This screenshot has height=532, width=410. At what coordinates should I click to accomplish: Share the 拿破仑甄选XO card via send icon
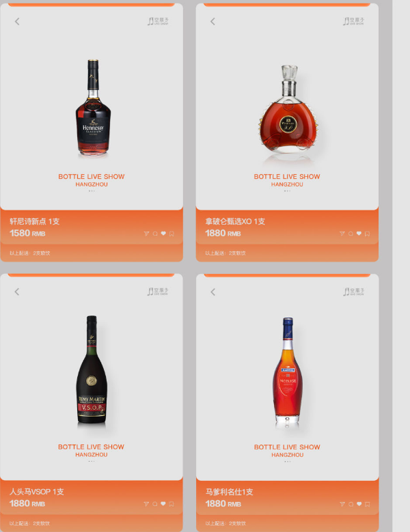coord(342,234)
